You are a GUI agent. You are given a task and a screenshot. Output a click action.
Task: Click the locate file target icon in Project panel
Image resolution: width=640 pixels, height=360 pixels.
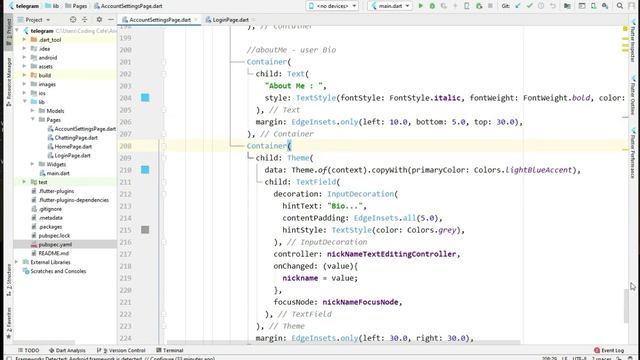point(73,20)
